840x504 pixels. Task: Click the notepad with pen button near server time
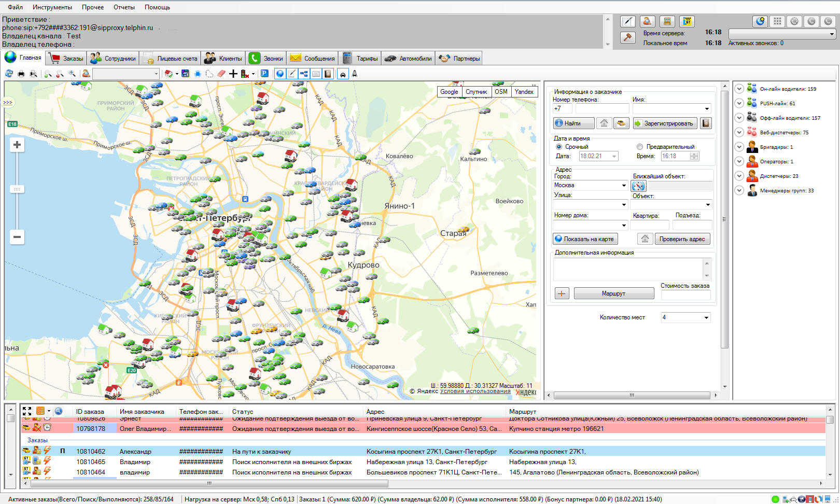coord(628,21)
